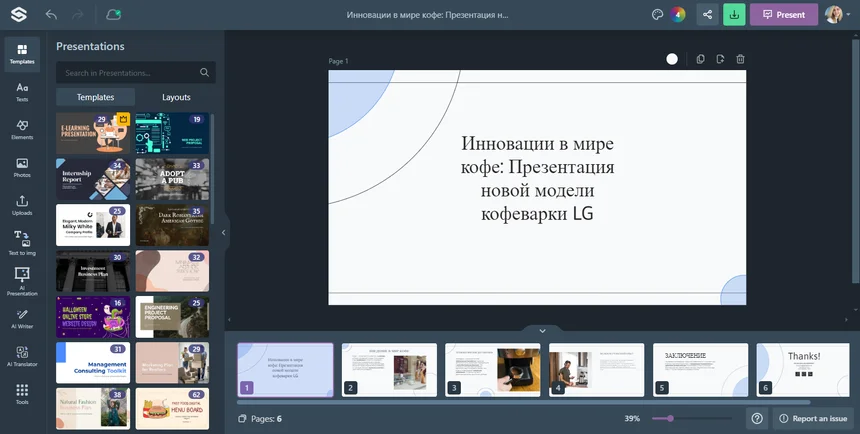Click the search magnifier icon
This screenshot has width=860, height=434.
click(205, 72)
